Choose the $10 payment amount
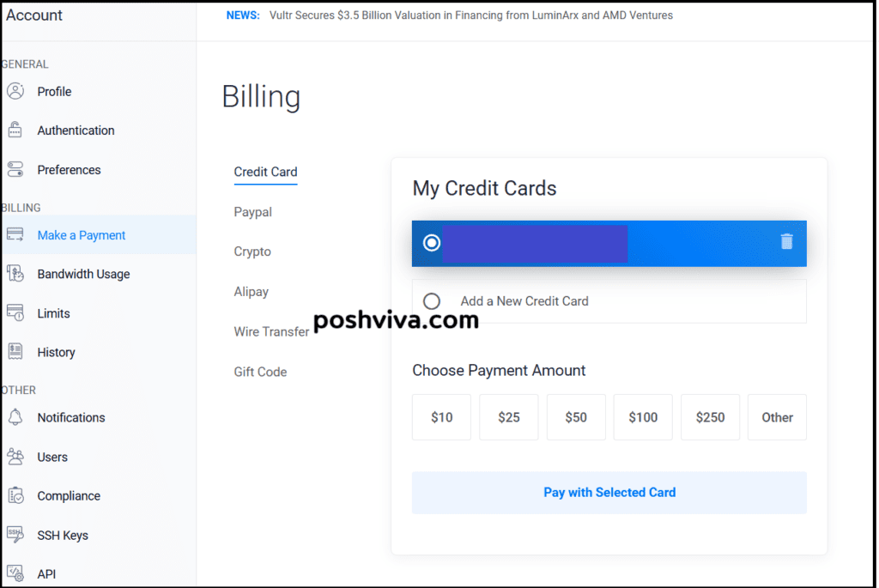 (442, 417)
